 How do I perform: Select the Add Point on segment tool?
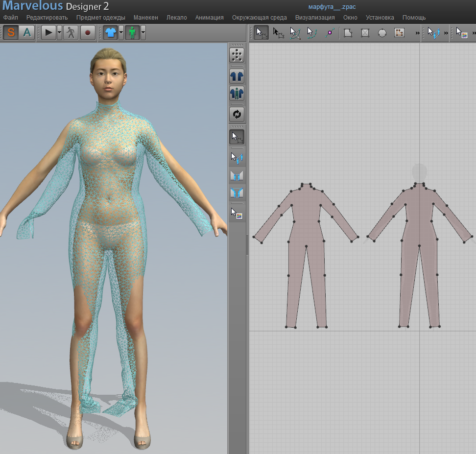[x=329, y=33]
